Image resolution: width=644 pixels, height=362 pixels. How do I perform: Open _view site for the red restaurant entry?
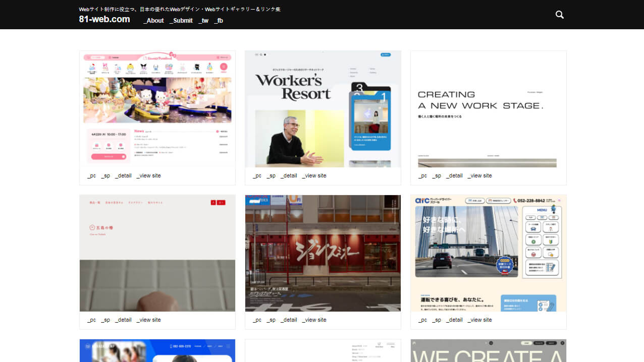coord(314,320)
